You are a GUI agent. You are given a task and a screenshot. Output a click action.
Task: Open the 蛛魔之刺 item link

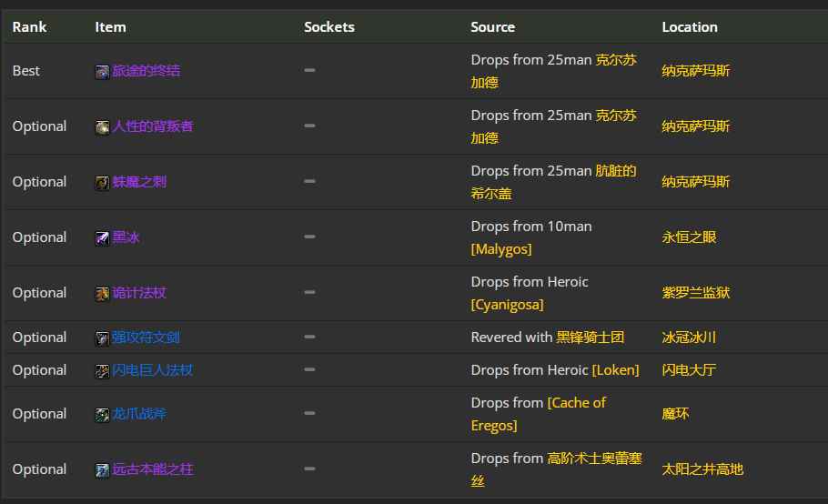(139, 182)
